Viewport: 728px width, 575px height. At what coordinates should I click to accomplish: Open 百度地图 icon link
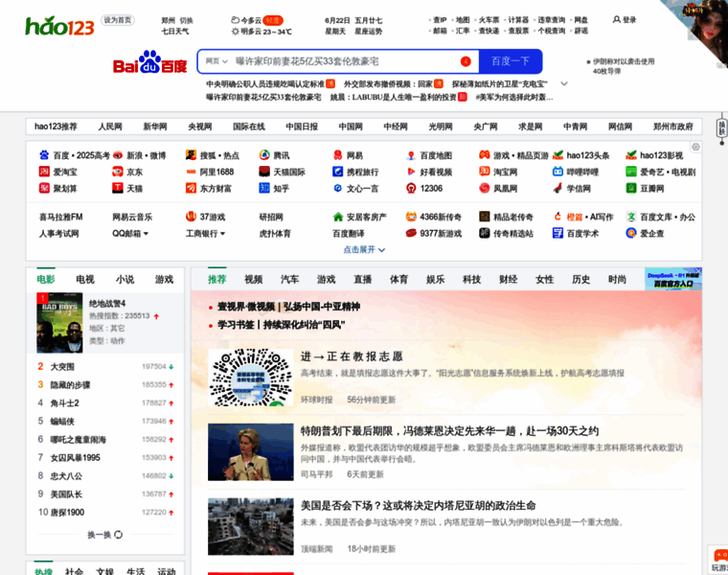click(x=411, y=155)
